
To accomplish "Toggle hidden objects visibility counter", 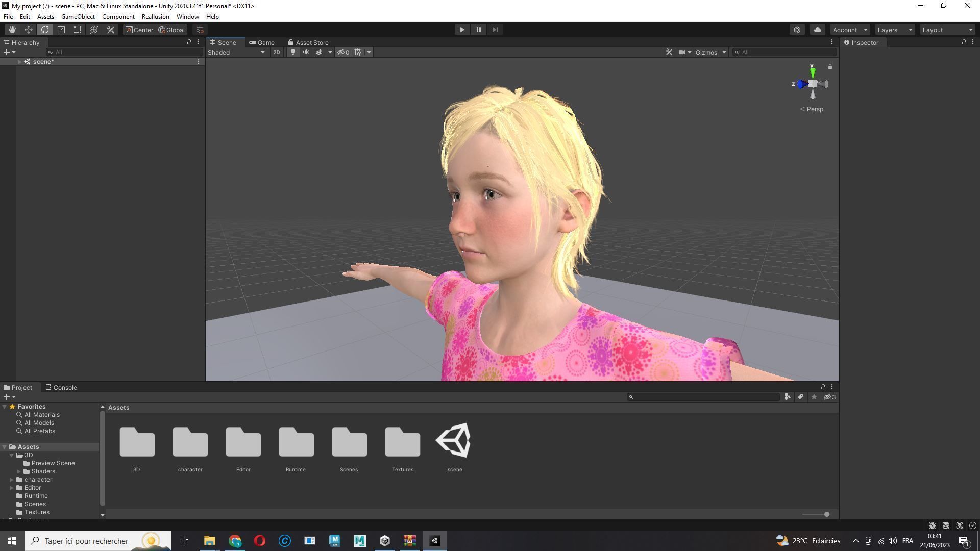I will click(x=343, y=52).
